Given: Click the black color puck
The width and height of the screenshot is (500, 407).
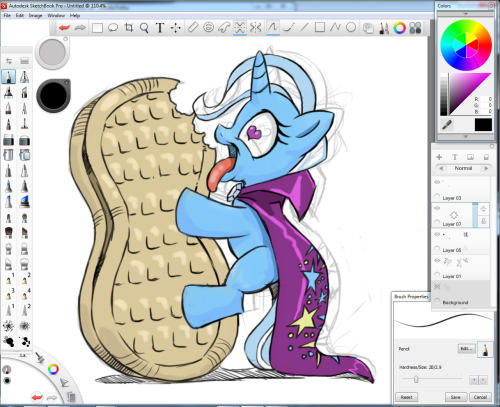Looking at the screenshot, I should pos(53,95).
